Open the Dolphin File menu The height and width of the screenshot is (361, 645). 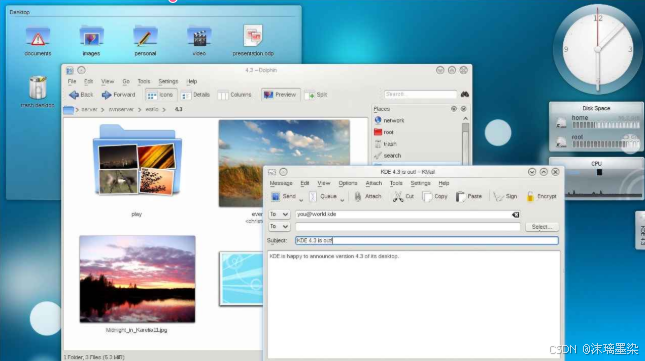[x=72, y=81]
